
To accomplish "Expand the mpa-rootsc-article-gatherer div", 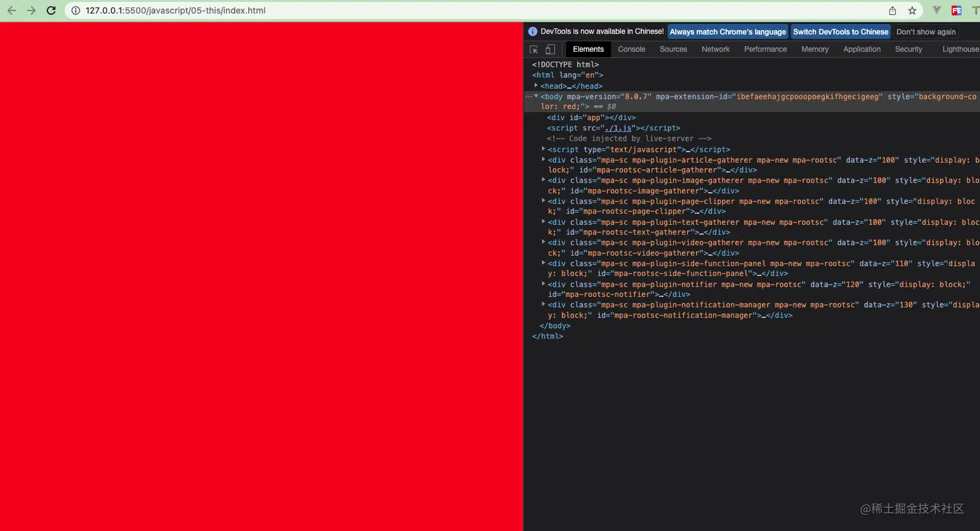I will click(x=543, y=159).
